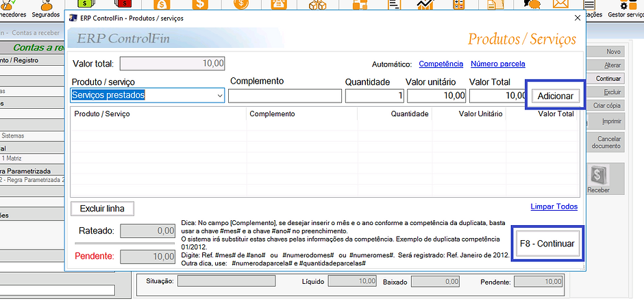
Task: Click the ERP ControlFin title bar icon
Action: point(73,18)
